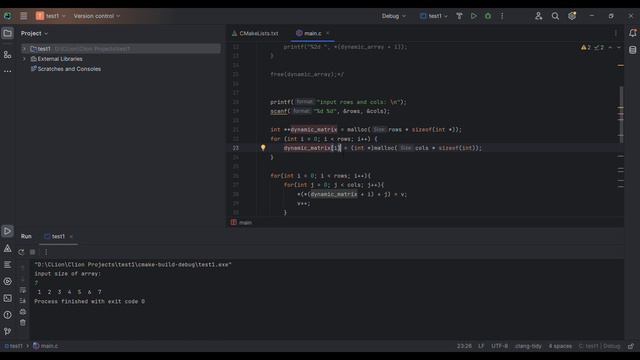
Task: Toggle read-only lock in status bar
Action: tap(631, 346)
